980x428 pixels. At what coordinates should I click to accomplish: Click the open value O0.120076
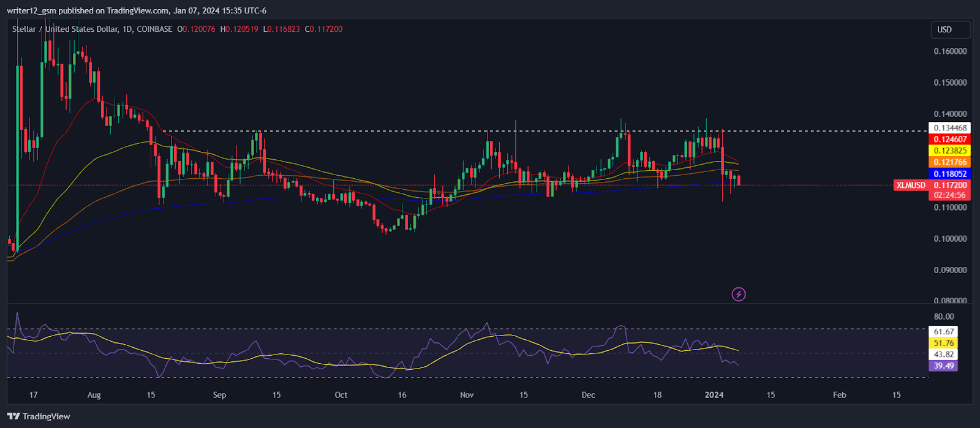click(x=196, y=29)
